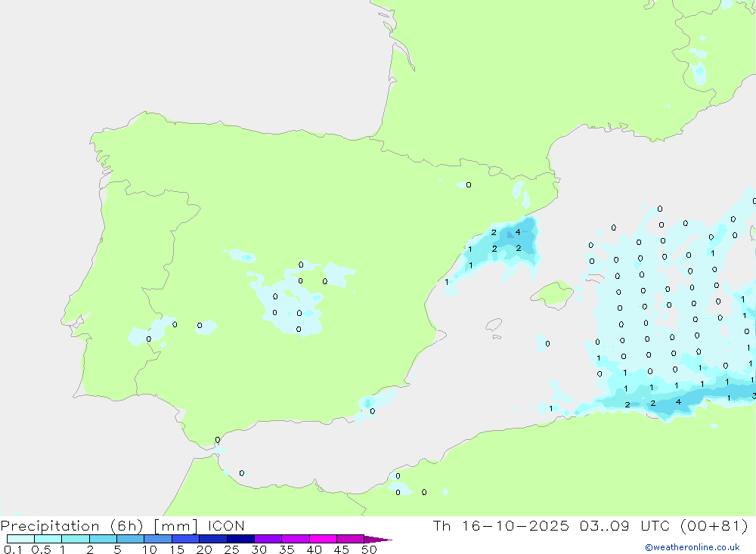
Task: Select the 25–30 mm navy legend swatch
Action: [x=240, y=539]
